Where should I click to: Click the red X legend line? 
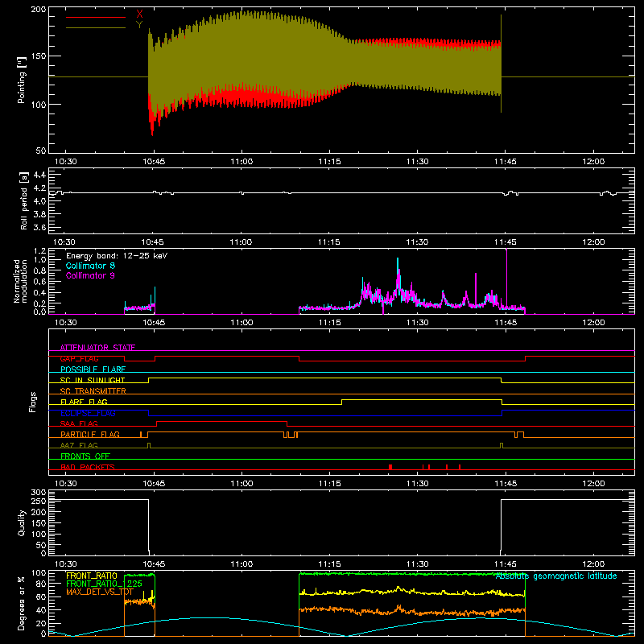pyautogui.click(x=96, y=17)
